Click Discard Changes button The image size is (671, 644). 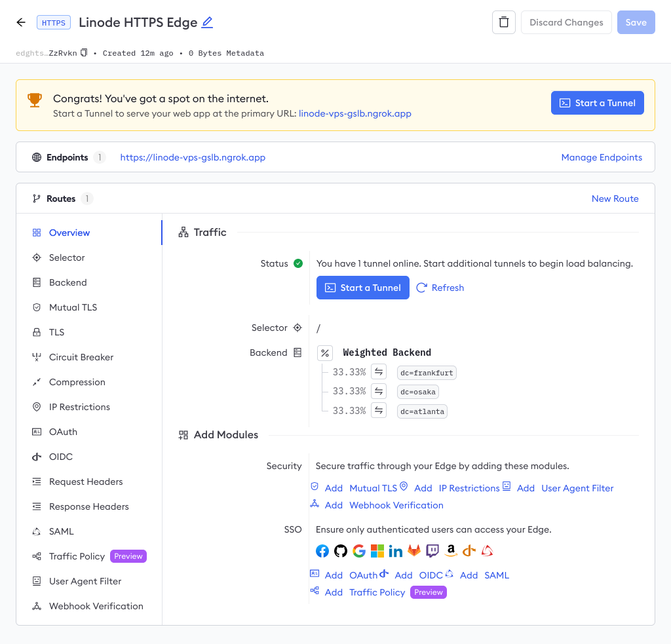(x=566, y=22)
